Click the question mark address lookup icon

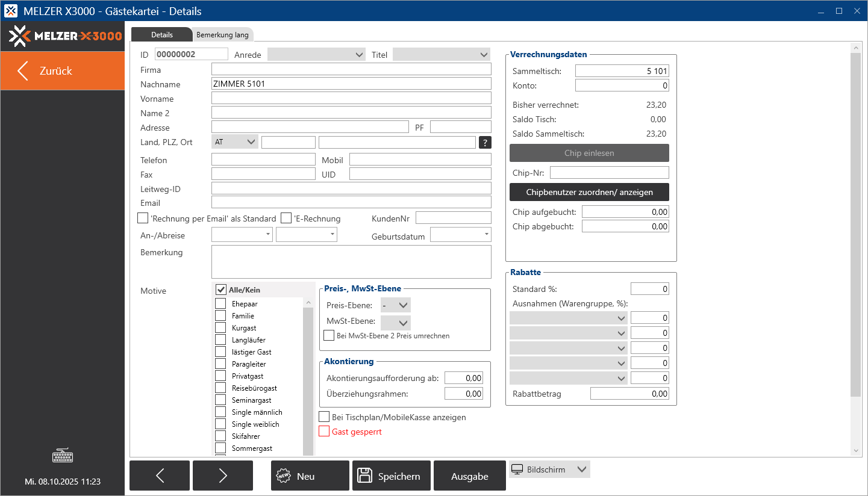(485, 143)
